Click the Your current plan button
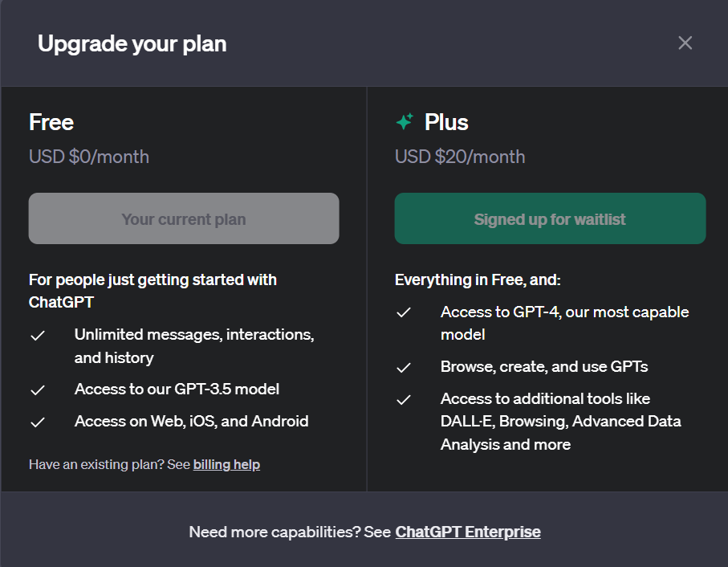728x567 pixels. point(184,218)
